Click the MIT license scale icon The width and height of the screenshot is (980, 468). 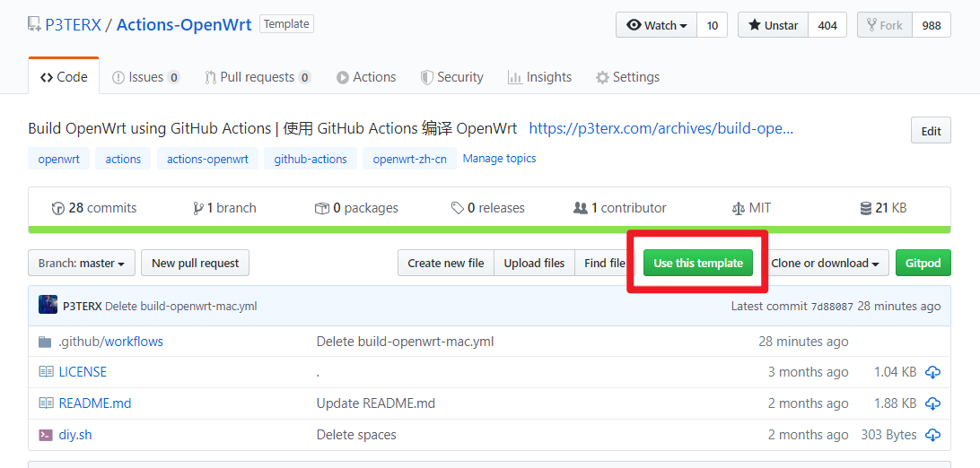point(738,208)
